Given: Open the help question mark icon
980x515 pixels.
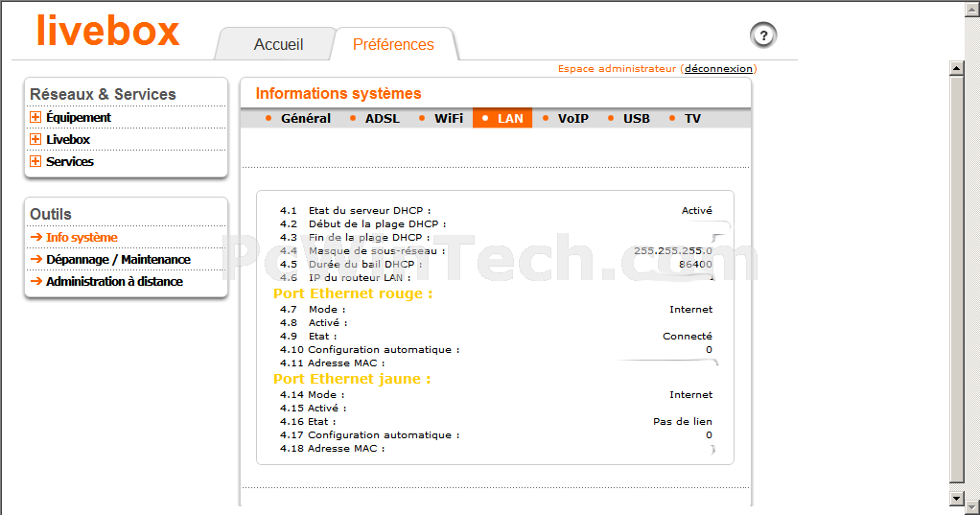Looking at the screenshot, I should 763,35.
